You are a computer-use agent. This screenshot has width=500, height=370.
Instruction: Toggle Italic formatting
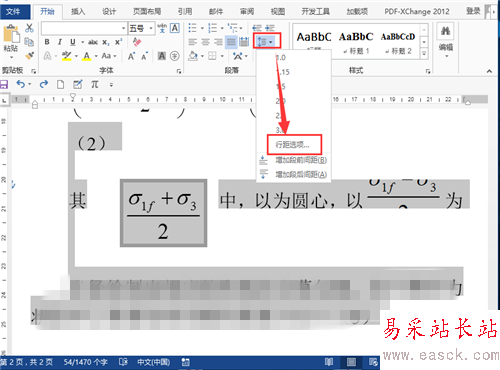coord(60,42)
